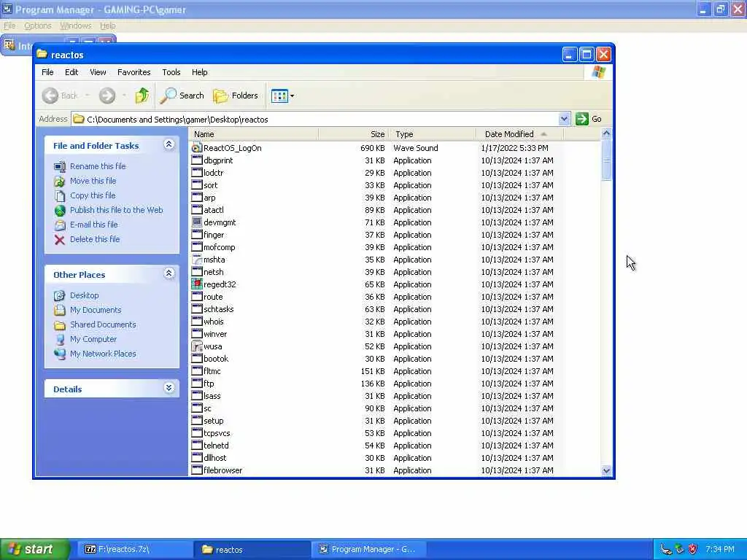The height and width of the screenshot is (560, 747).
Task: Click the Forward navigation arrow icon
Action: click(107, 96)
